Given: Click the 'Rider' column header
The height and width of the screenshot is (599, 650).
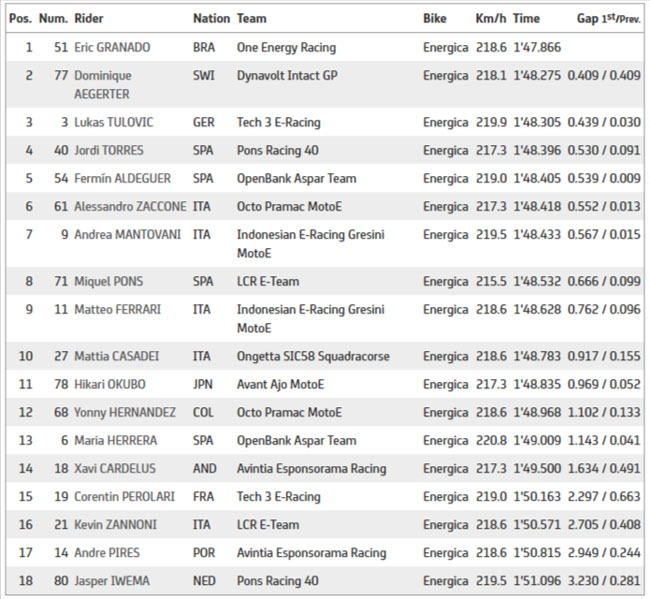Looking at the screenshot, I should (x=89, y=19).
